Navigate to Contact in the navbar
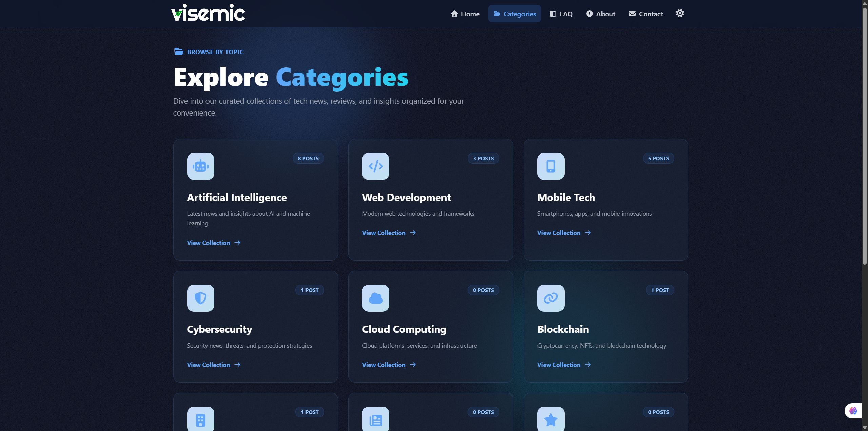Viewport: 868px width, 431px height. [646, 14]
